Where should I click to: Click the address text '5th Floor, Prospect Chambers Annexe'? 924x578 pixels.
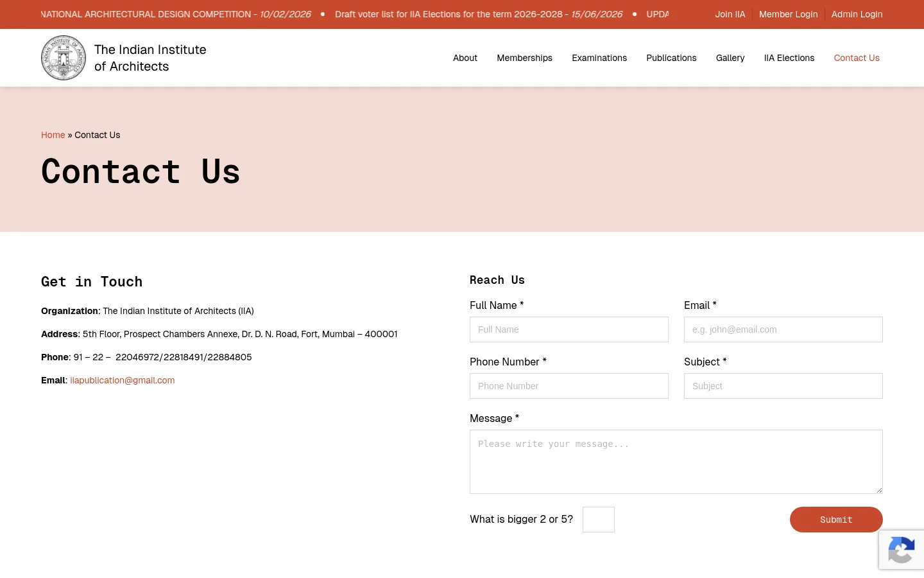[x=160, y=334]
